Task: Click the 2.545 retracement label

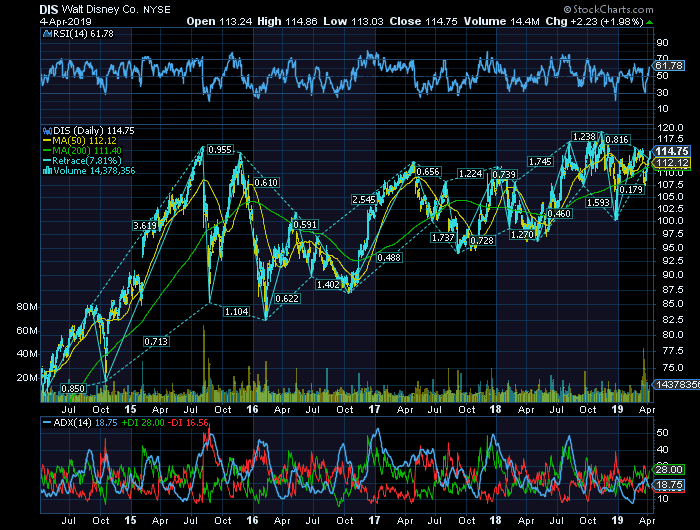Action: coord(364,200)
